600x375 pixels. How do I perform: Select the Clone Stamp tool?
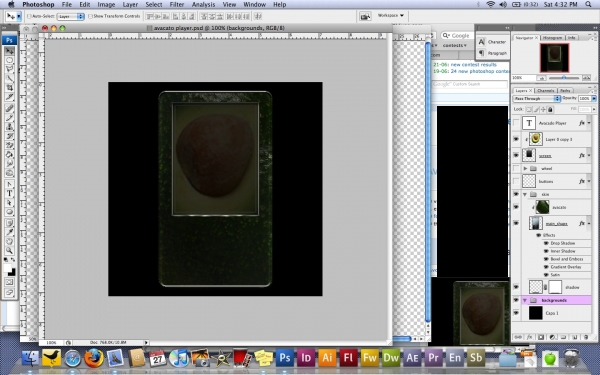coord(10,127)
